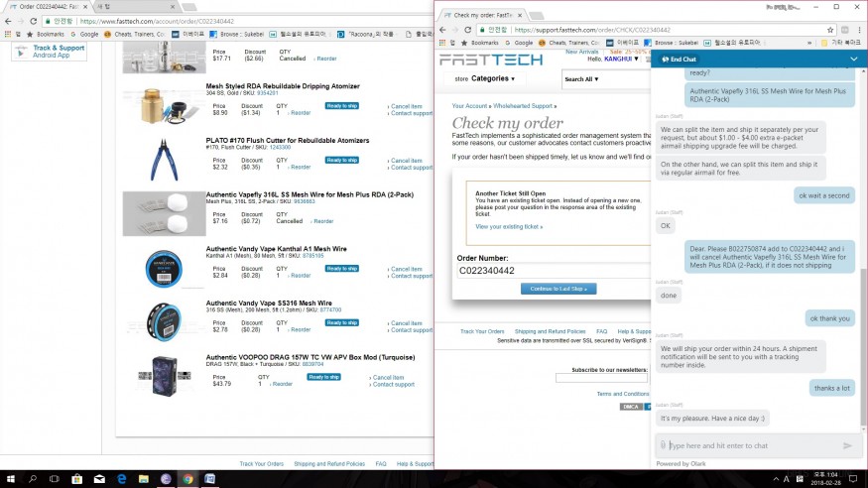Open Chrome's three-dot menu in the right window
The image size is (868, 488).
coord(858,30)
